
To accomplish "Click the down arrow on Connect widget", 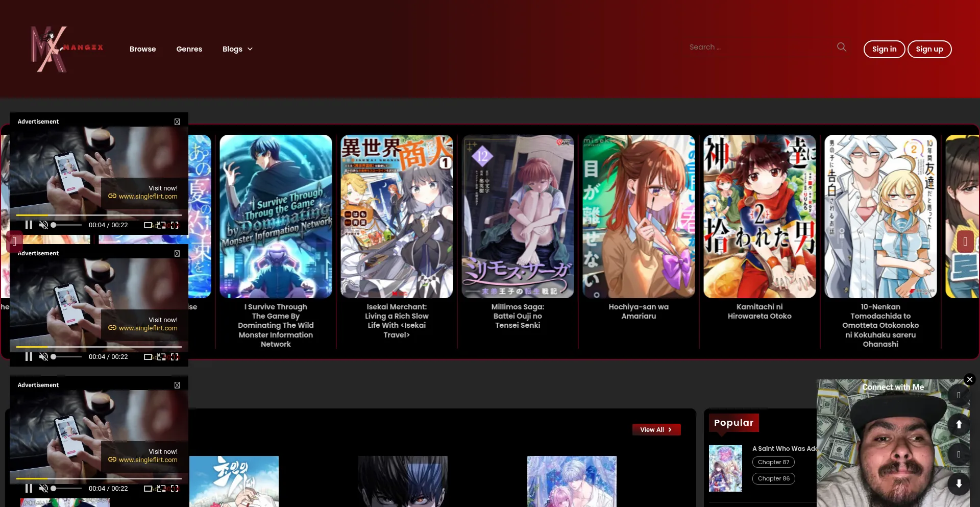I will click(x=959, y=484).
